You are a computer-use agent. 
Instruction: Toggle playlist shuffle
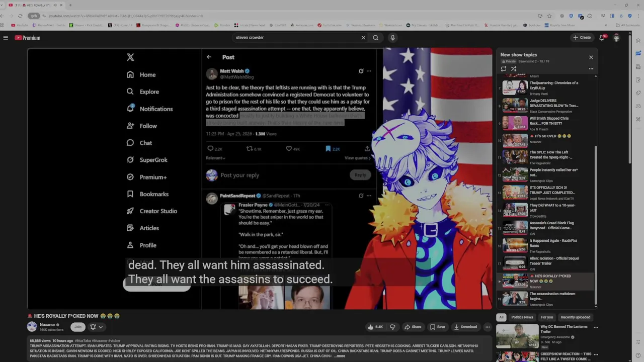click(514, 69)
